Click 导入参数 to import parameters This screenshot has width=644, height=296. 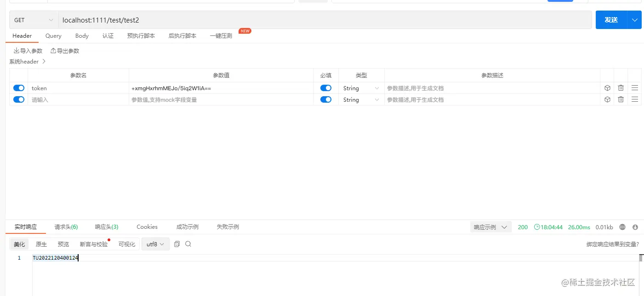coord(27,51)
